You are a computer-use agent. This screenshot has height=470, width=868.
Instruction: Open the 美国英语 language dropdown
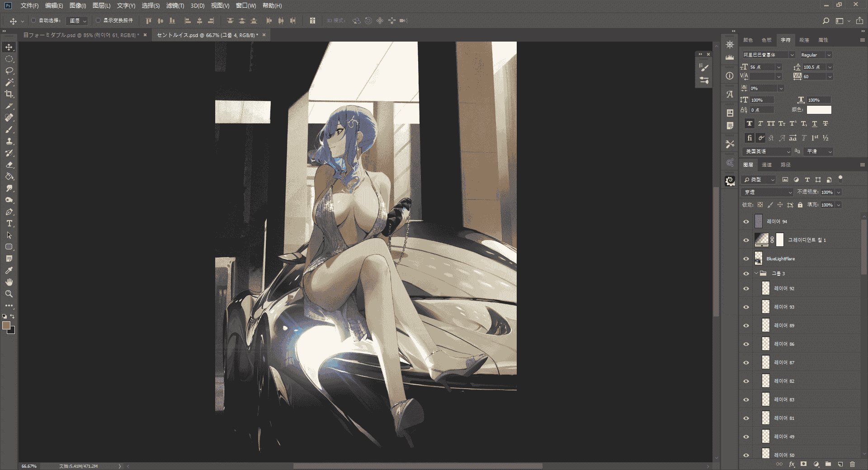(x=767, y=151)
